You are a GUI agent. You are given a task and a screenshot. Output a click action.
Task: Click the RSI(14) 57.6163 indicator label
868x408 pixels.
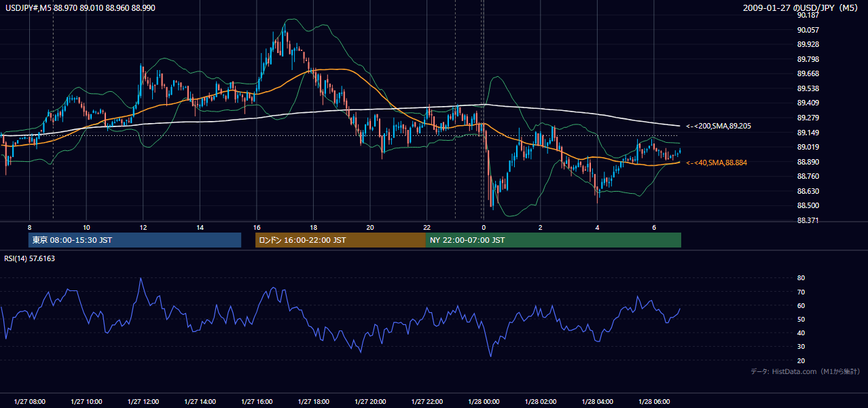point(30,258)
